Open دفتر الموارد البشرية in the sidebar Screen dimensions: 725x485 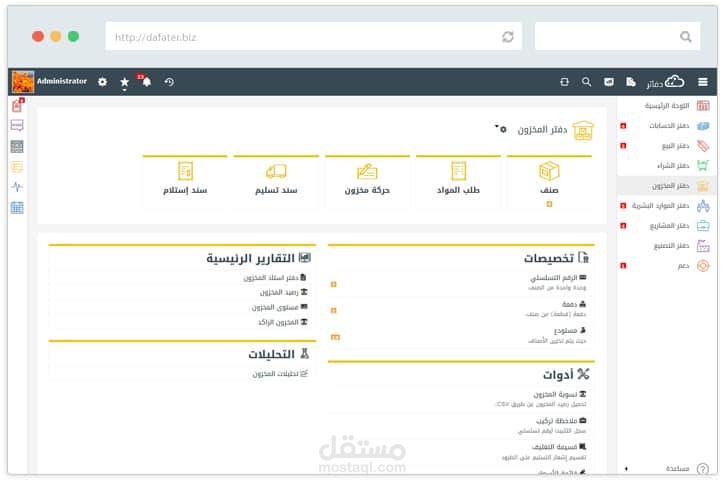pos(667,206)
